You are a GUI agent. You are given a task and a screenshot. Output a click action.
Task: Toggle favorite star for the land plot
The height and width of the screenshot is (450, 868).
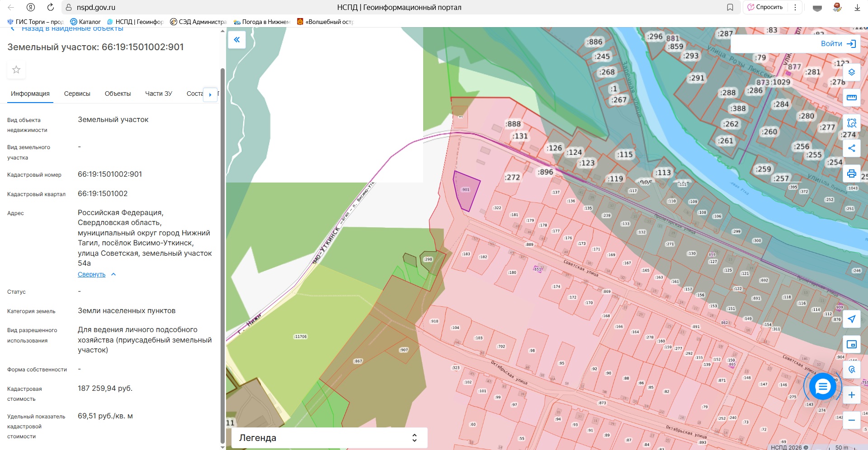point(16,70)
